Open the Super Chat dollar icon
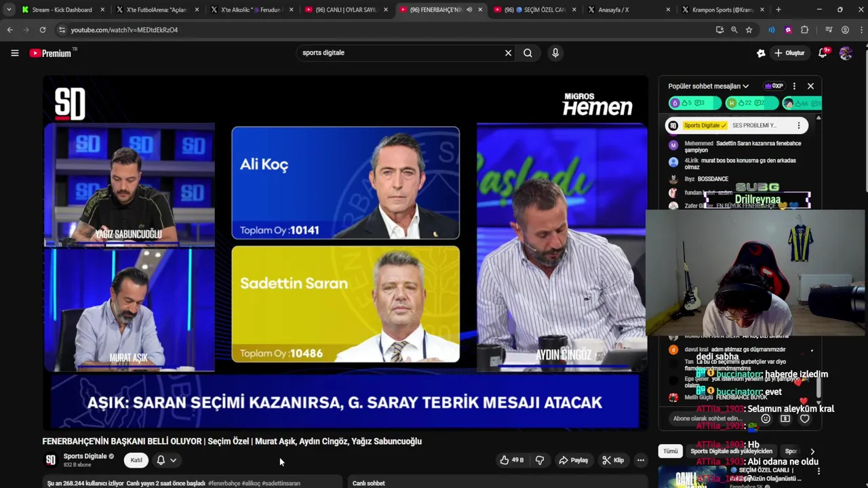The width and height of the screenshot is (868, 488). coord(785,419)
